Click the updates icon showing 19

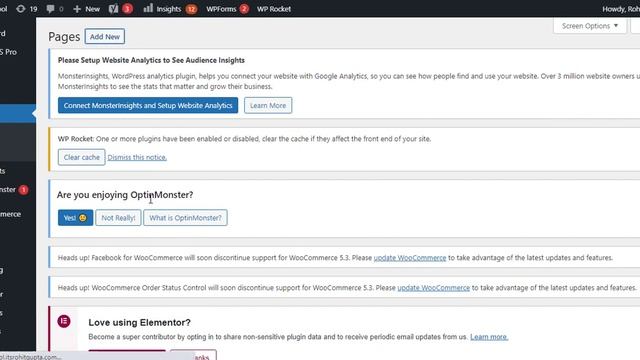[x=20, y=9]
